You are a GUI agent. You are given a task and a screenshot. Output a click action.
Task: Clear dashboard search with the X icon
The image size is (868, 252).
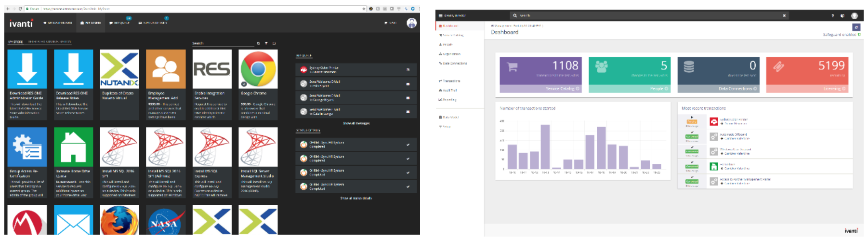pyautogui.click(x=784, y=15)
